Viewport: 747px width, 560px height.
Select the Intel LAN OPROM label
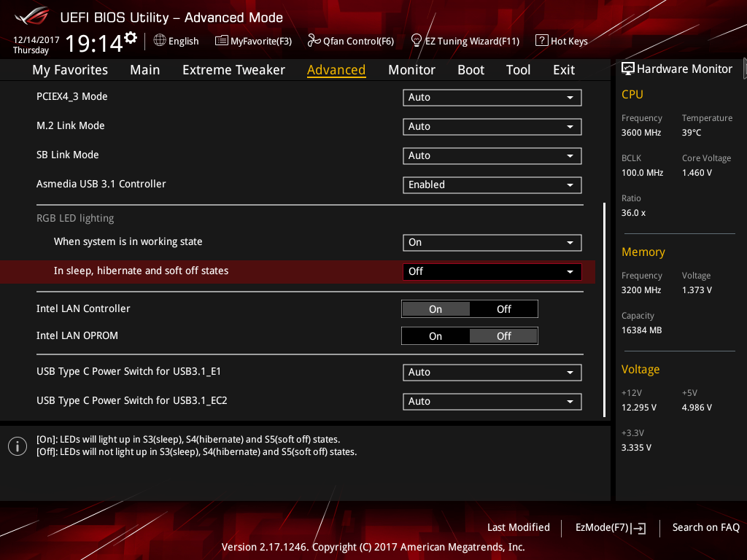(x=77, y=335)
